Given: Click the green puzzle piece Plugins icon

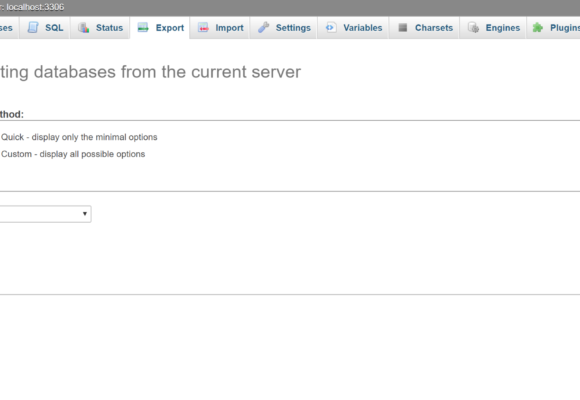Looking at the screenshot, I should (538, 27).
